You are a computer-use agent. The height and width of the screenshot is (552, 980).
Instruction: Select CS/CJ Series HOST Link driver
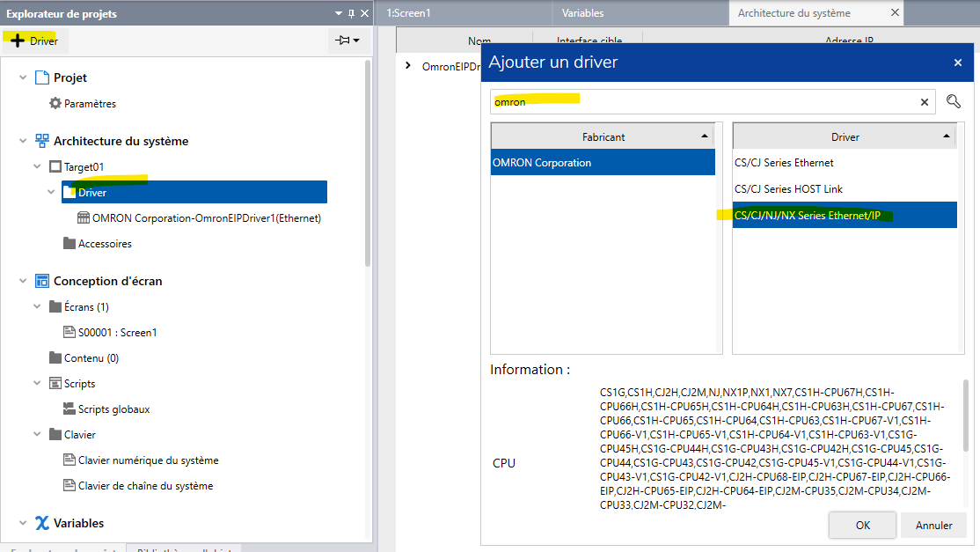[x=845, y=188]
